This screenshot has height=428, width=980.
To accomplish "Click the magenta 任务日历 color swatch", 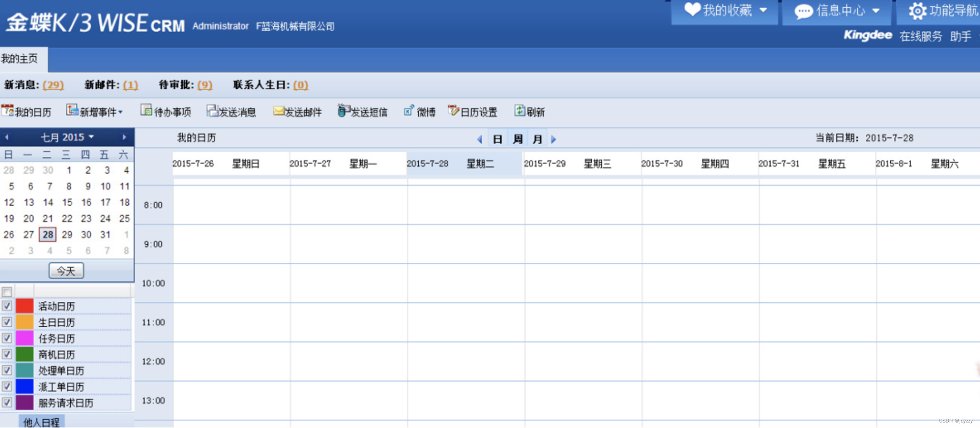I will pyautogui.click(x=24, y=338).
